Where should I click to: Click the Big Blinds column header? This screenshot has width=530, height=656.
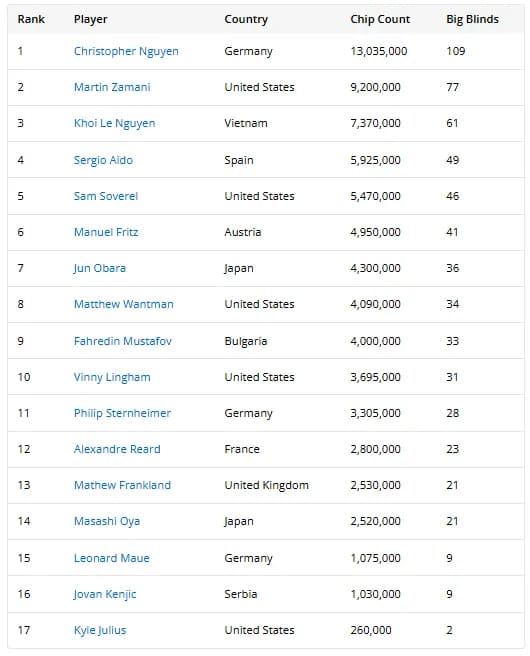(x=472, y=19)
